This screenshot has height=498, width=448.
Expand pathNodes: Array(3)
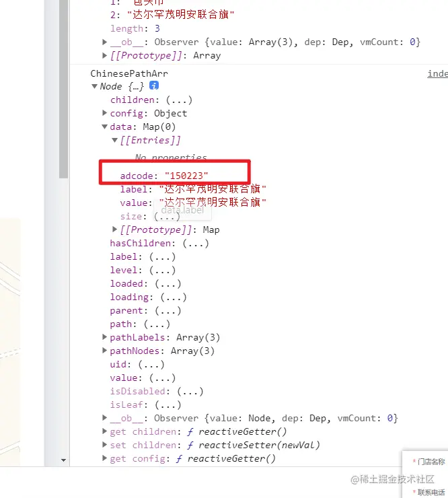coord(104,351)
